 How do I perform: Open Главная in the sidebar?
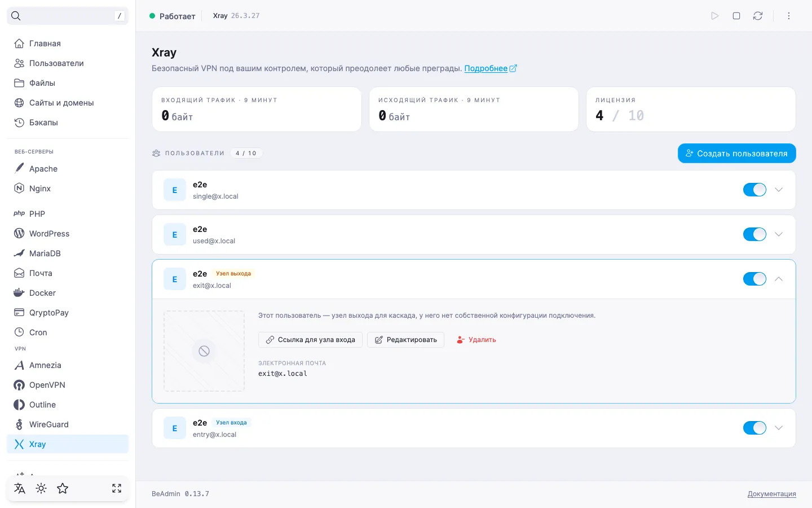[68, 43]
